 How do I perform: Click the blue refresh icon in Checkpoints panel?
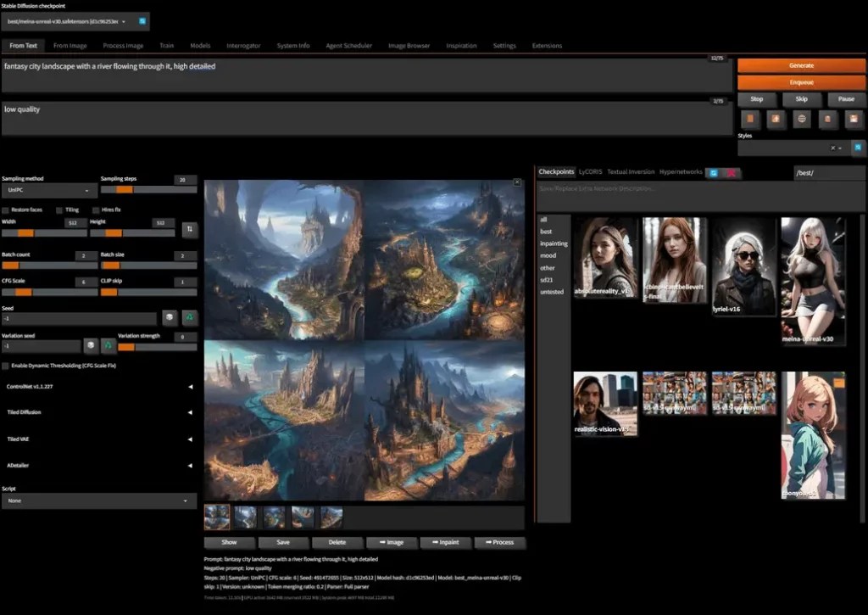pyautogui.click(x=714, y=173)
